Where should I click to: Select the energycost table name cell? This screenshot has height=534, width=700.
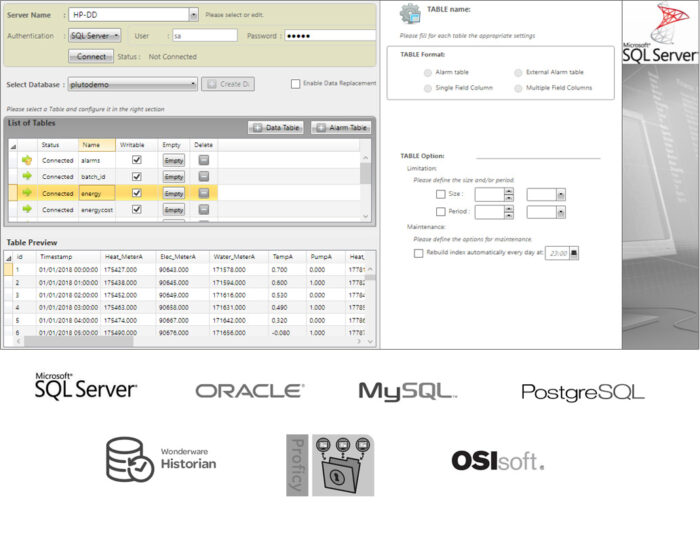click(x=97, y=210)
